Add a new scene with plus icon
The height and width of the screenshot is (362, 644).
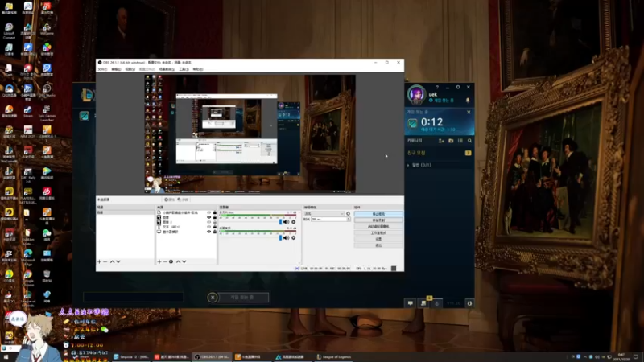99,261
